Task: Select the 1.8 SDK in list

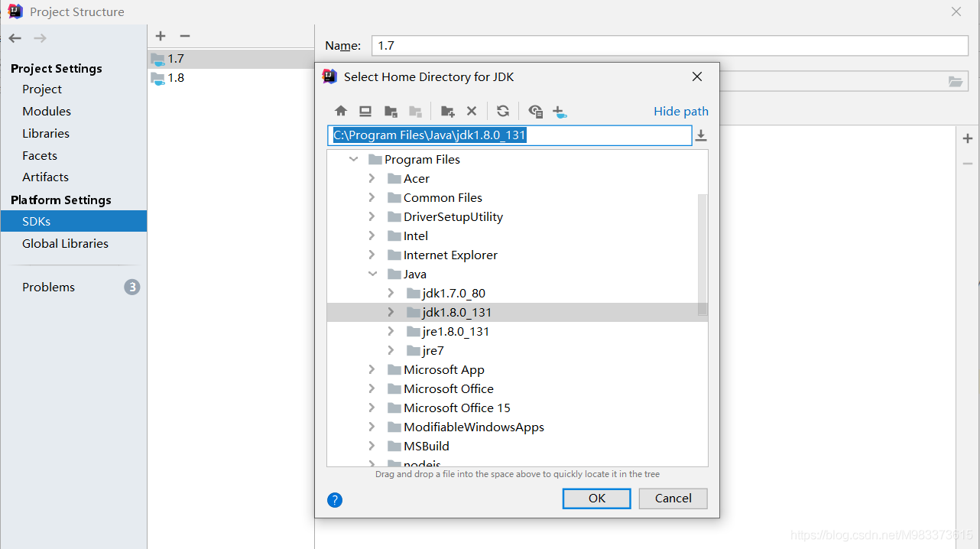Action: coord(231,78)
